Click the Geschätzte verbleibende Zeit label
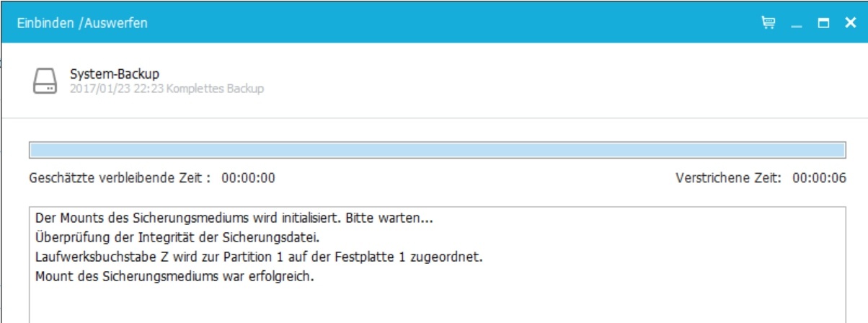868x323 pixels. point(120,178)
